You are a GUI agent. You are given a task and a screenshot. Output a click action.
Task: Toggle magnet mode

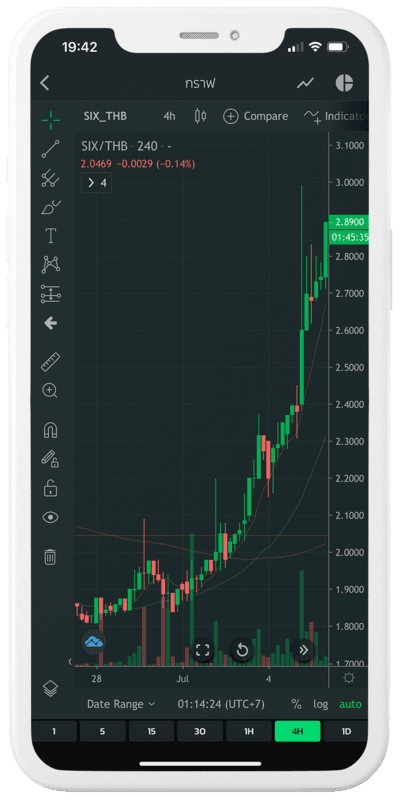click(x=50, y=431)
